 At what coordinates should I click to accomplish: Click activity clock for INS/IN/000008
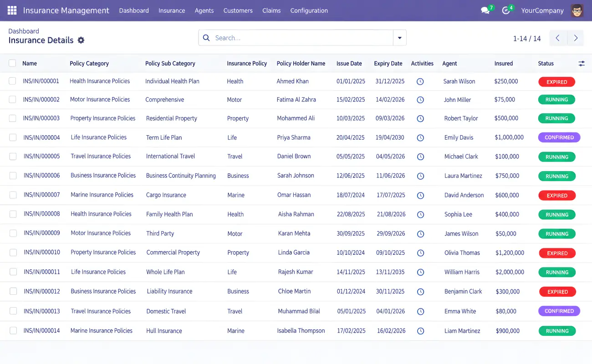(421, 214)
